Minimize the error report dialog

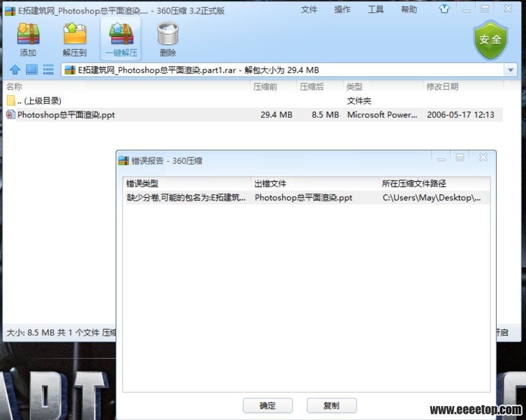coord(441,158)
